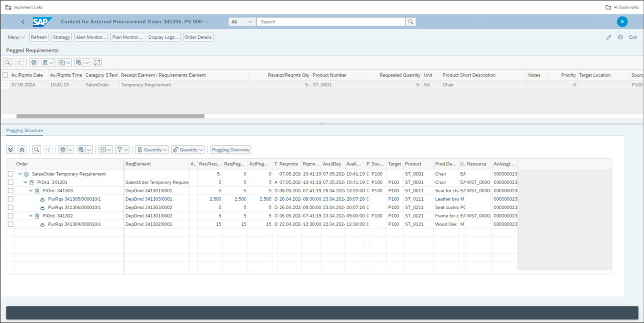Click the Pegged Requirements horizontal scrollbar

110,116
